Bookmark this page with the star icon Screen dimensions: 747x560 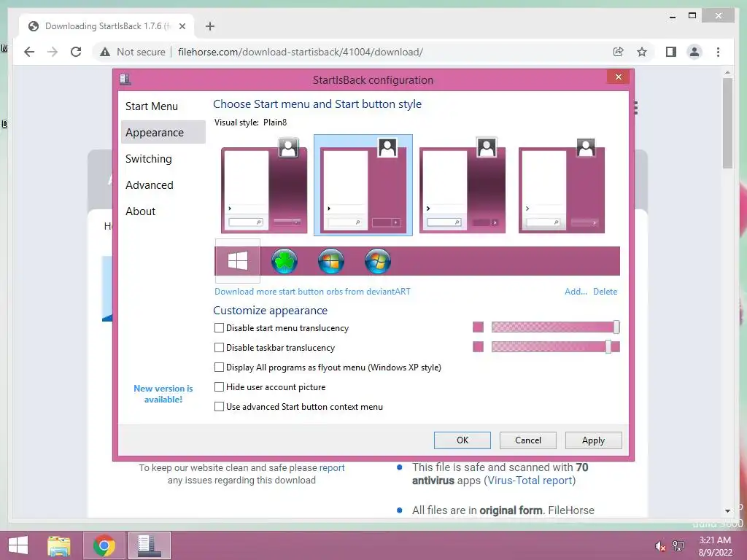tap(642, 52)
